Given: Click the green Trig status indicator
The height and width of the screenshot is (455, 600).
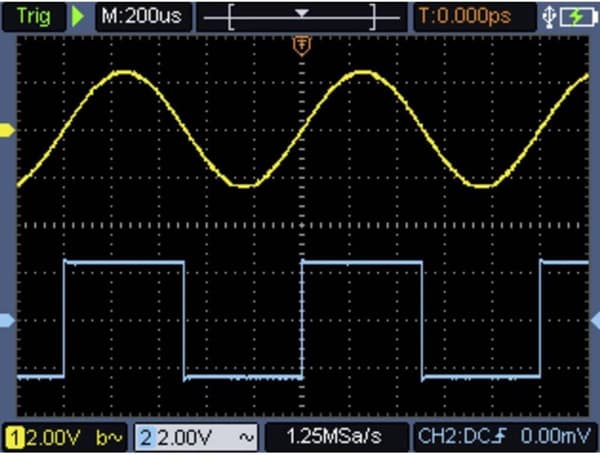Looking at the screenshot, I should [x=34, y=16].
